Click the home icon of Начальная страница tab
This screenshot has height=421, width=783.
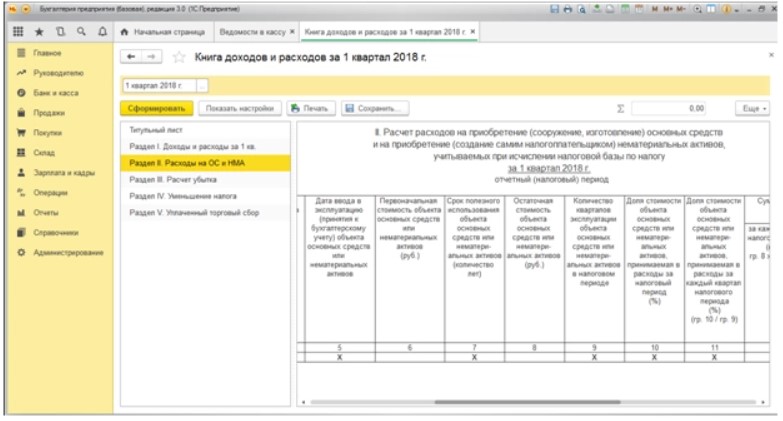tap(125, 32)
